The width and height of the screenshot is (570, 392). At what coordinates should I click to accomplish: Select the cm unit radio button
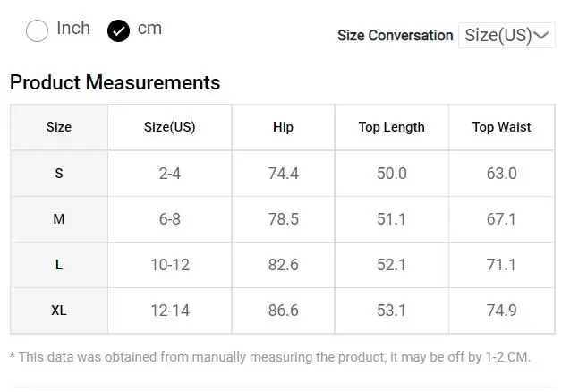coord(118,31)
